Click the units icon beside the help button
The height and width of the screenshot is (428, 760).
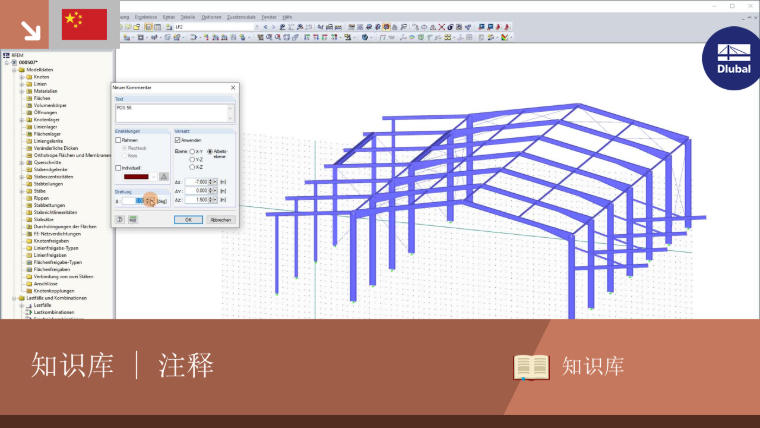[x=133, y=220]
